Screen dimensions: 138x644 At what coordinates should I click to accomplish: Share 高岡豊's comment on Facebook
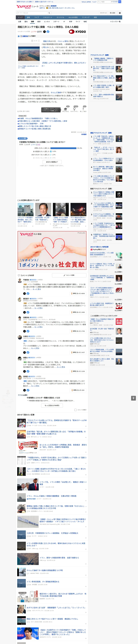point(28,390)
